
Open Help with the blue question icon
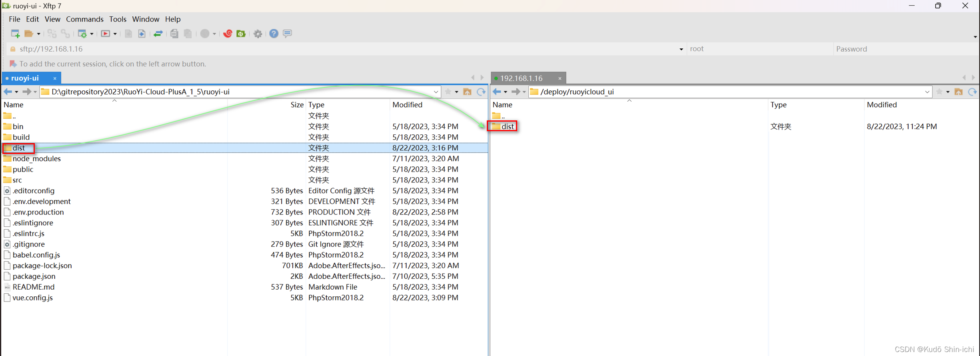click(274, 34)
